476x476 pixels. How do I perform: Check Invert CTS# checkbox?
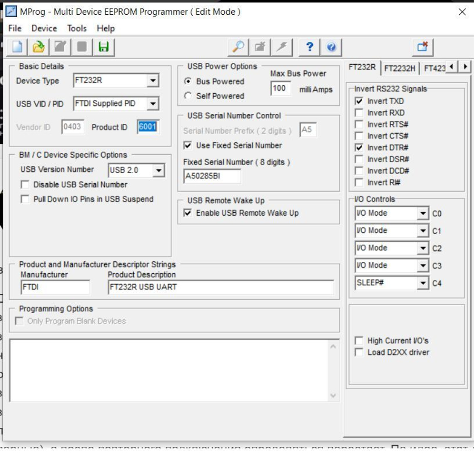(359, 136)
